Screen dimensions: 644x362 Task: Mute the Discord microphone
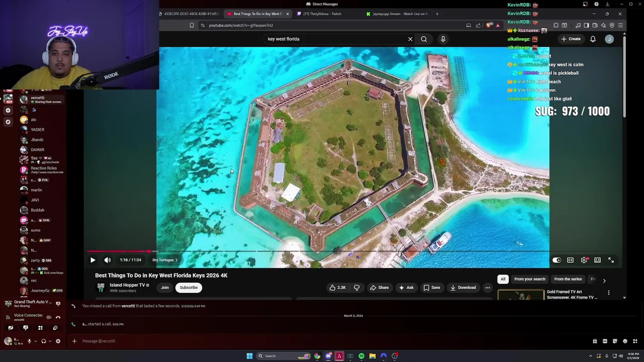coord(29,341)
